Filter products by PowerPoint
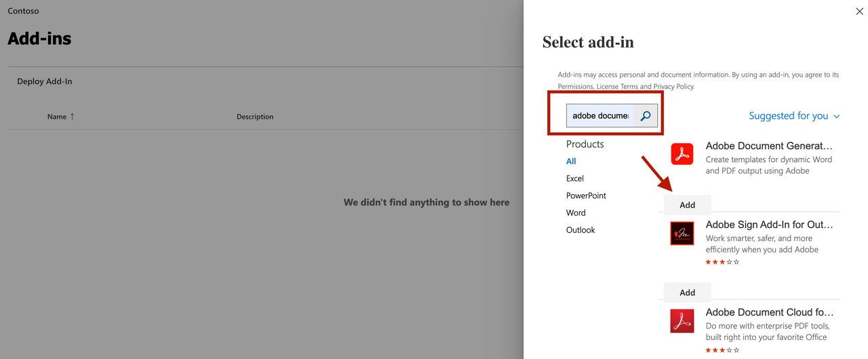Viewport: 868px width, 359px height. click(586, 195)
